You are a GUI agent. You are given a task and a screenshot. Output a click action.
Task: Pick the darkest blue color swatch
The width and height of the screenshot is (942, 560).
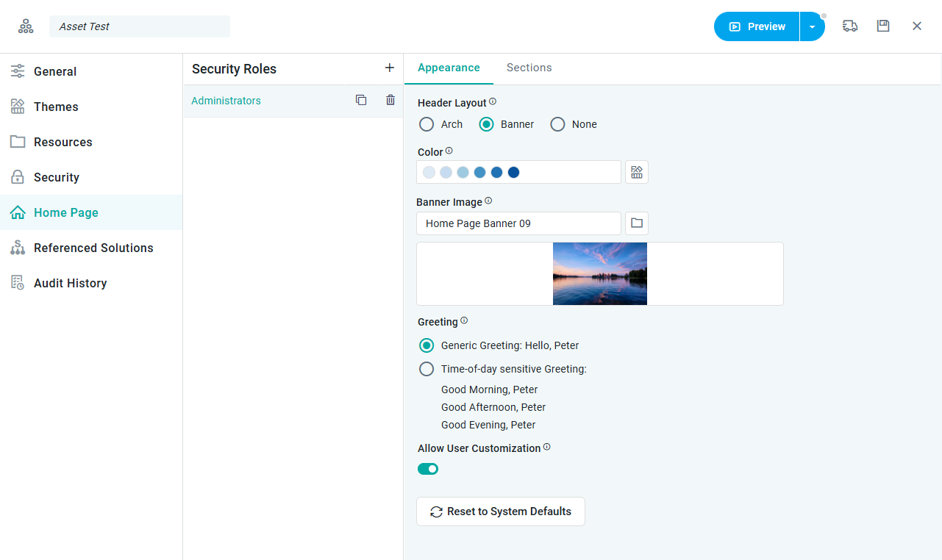point(514,172)
